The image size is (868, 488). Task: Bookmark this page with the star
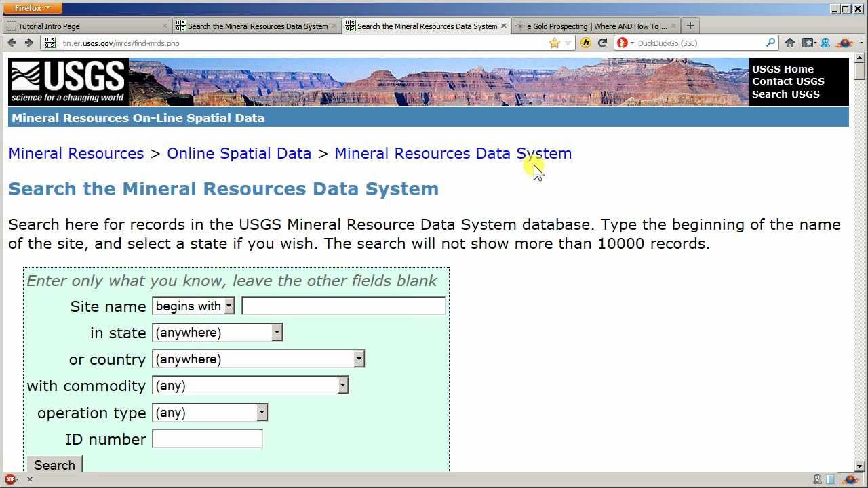(x=555, y=43)
